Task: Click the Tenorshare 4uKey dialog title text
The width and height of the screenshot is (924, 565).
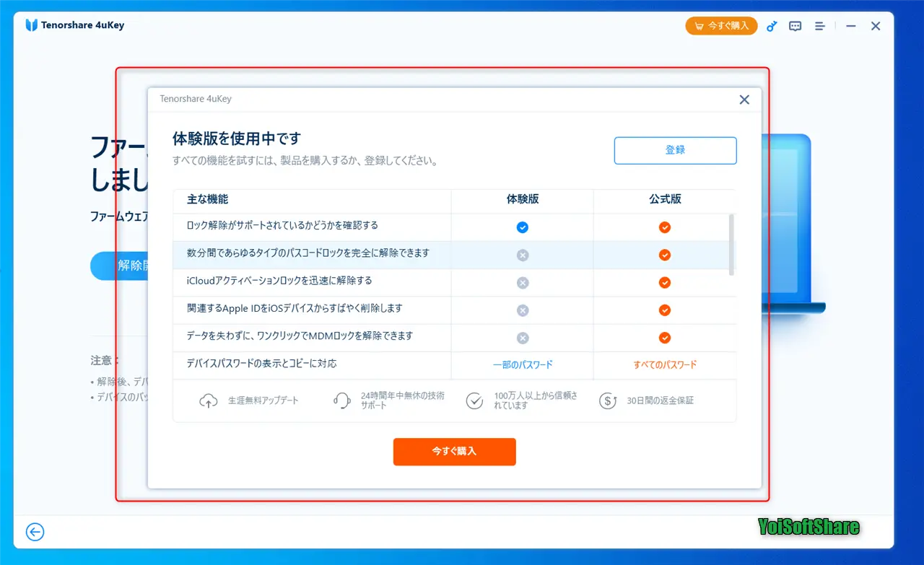Action: pos(196,99)
